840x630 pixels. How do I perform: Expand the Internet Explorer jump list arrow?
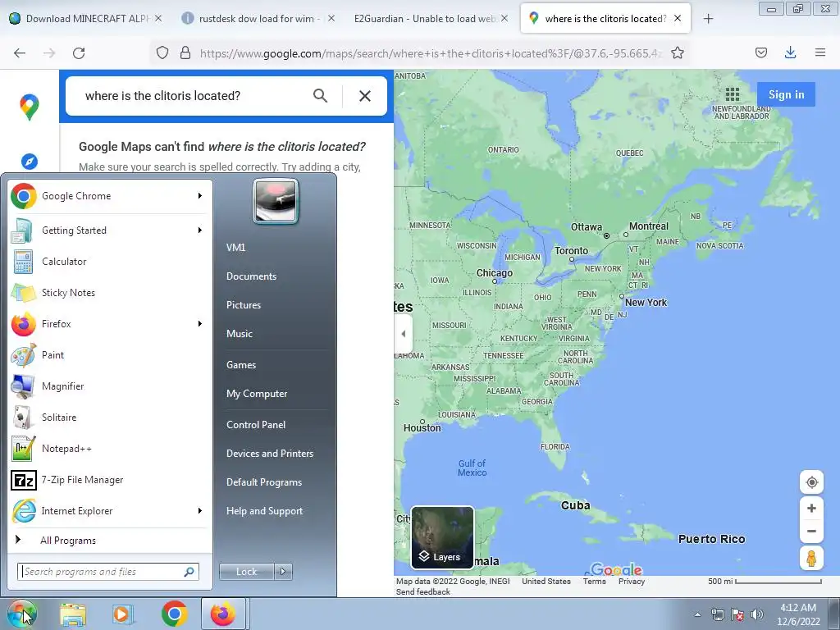[x=200, y=510]
